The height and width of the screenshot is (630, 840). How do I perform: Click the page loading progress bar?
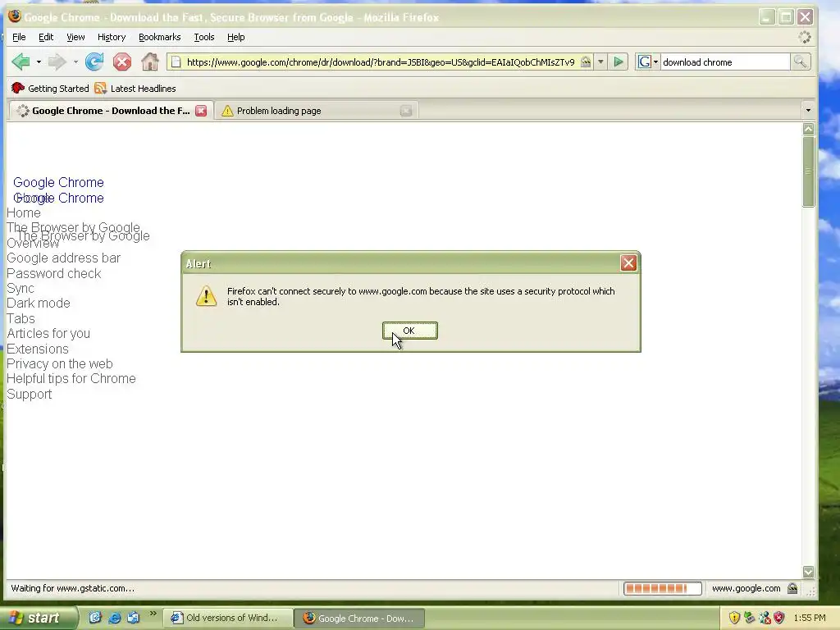pyautogui.click(x=663, y=589)
